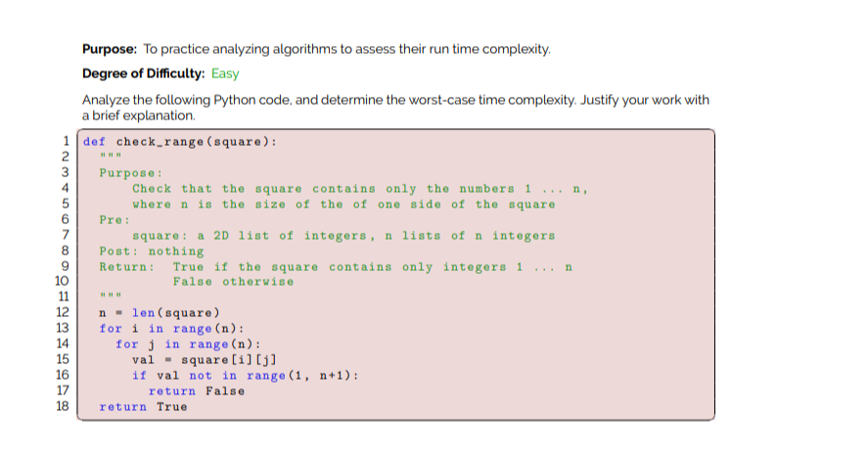Screen dimensions: 868x452
Task: Click the 'a brief explanation.' line
Action: point(139,115)
